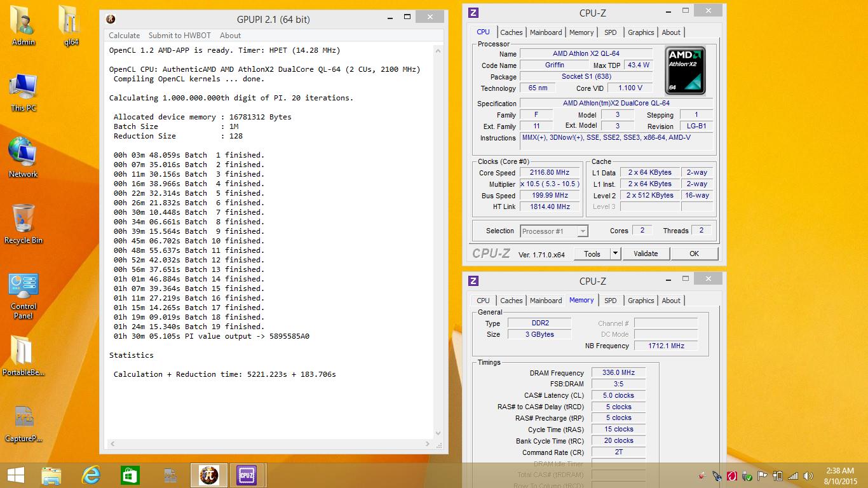Click the Command Rate value 2T

(618, 452)
